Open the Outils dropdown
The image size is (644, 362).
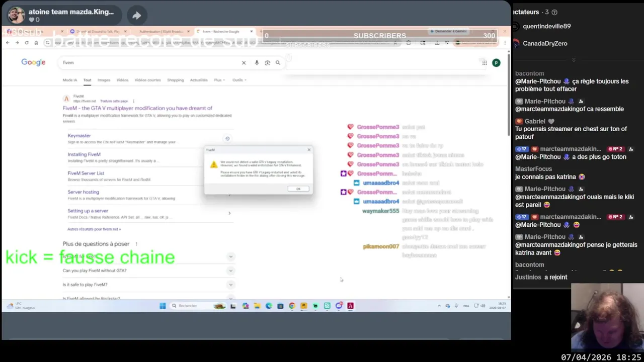tap(239, 80)
